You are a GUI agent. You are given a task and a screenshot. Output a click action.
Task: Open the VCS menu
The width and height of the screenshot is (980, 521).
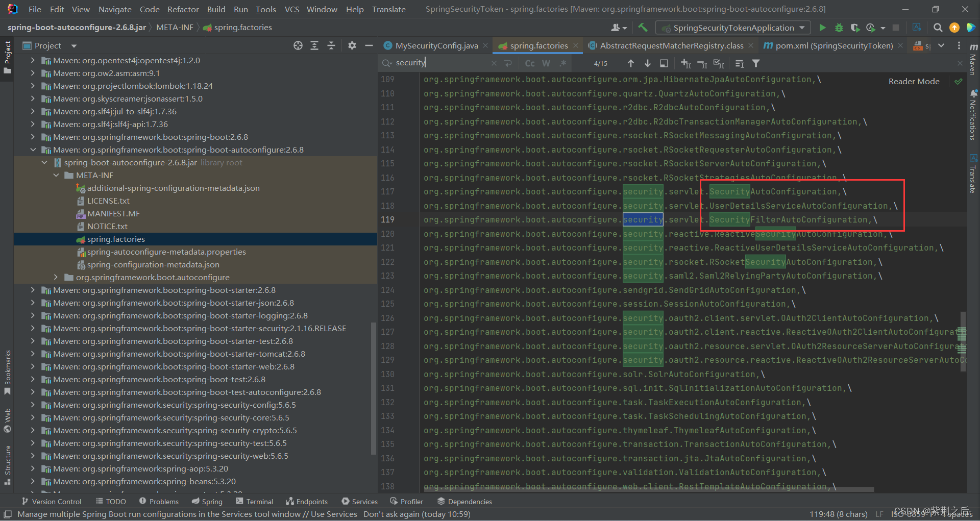point(291,9)
